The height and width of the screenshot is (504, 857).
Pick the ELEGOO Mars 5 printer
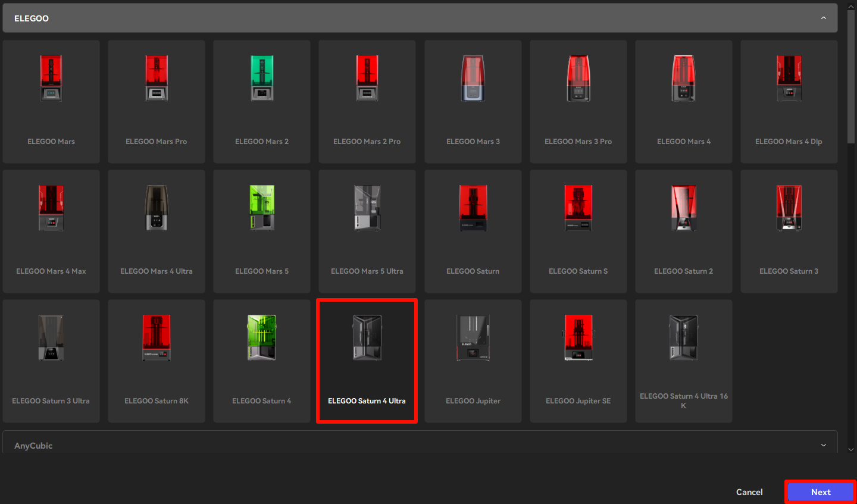pos(262,231)
